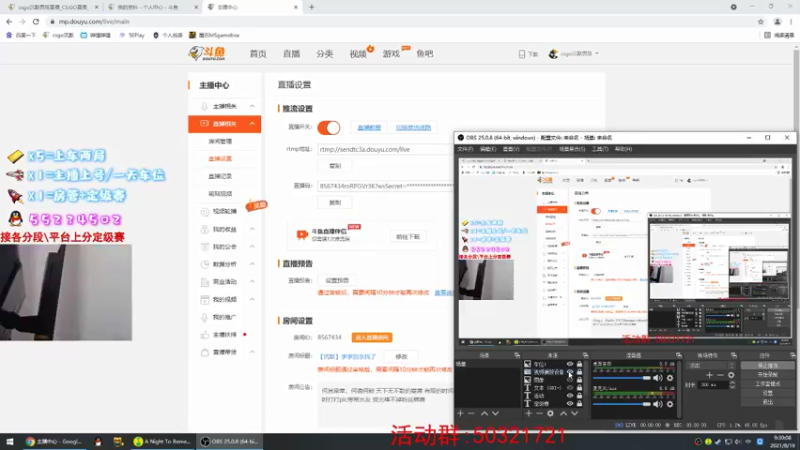The height and width of the screenshot is (450, 800).
Task: Switch to OBS via its taskbar button
Action: point(230,441)
